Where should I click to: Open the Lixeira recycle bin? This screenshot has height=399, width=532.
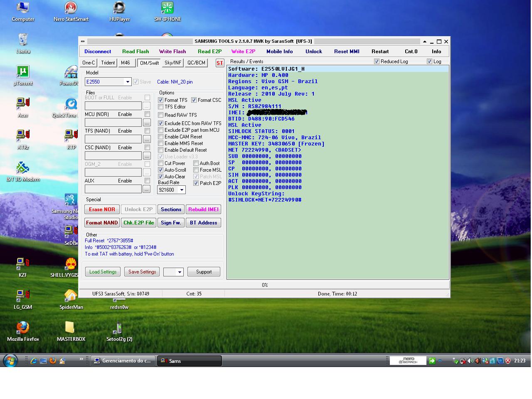[x=23, y=43]
